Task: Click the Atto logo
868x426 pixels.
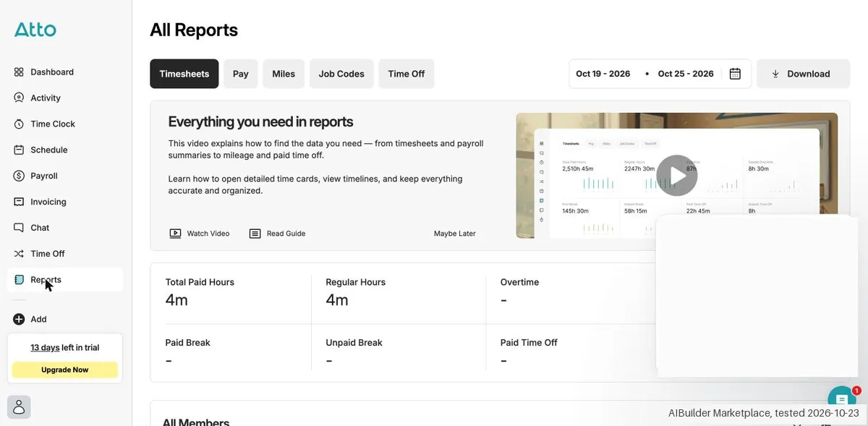Action: pos(35,30)
